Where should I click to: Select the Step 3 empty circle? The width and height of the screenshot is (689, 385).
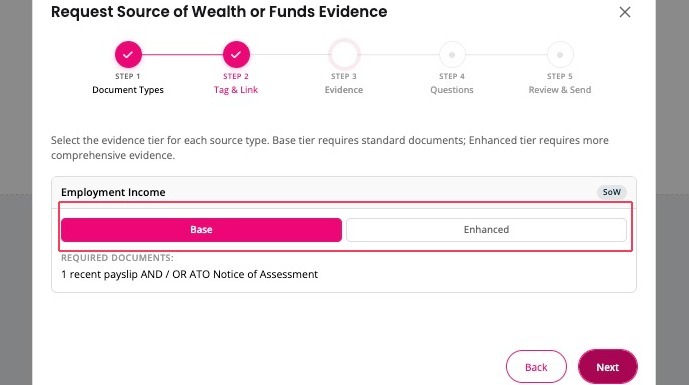point(344,54)
